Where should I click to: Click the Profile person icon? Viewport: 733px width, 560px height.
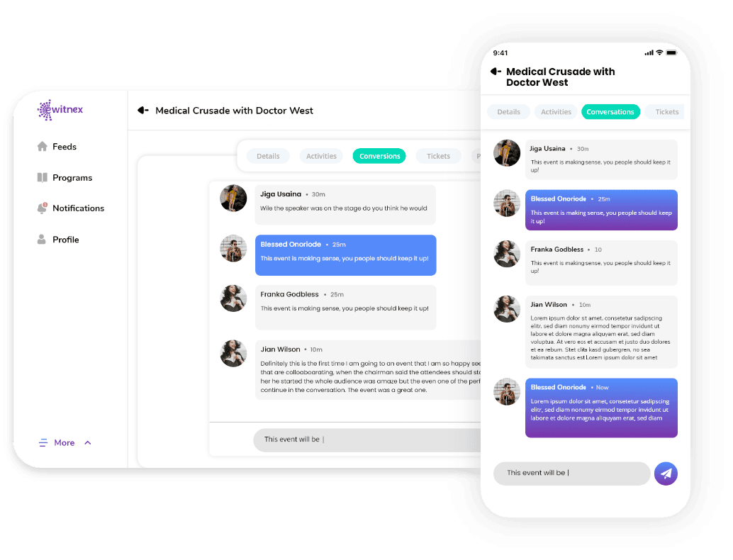coord(42,240)
